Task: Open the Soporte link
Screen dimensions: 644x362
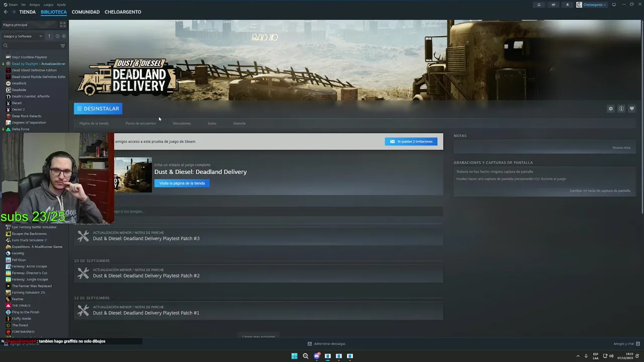Action: pyautogui.click(x=239, y=123)
